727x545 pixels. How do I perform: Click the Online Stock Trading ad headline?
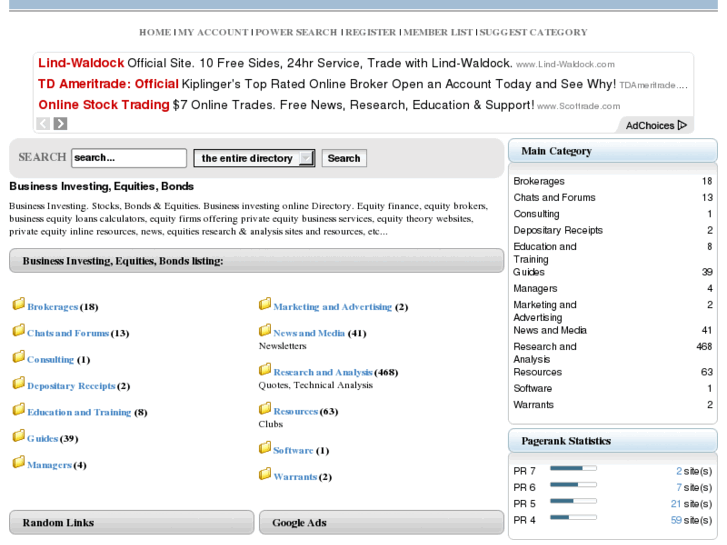(x=104, y=105)
